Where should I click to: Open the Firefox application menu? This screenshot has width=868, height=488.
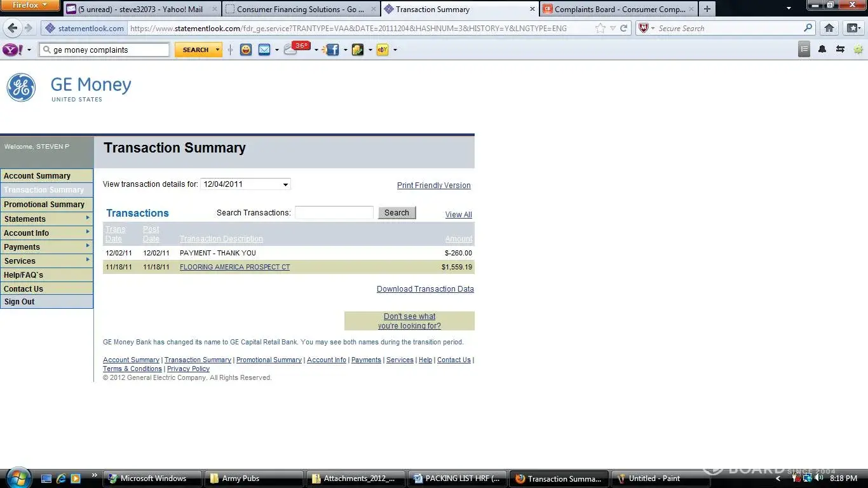tap(30, 5)
